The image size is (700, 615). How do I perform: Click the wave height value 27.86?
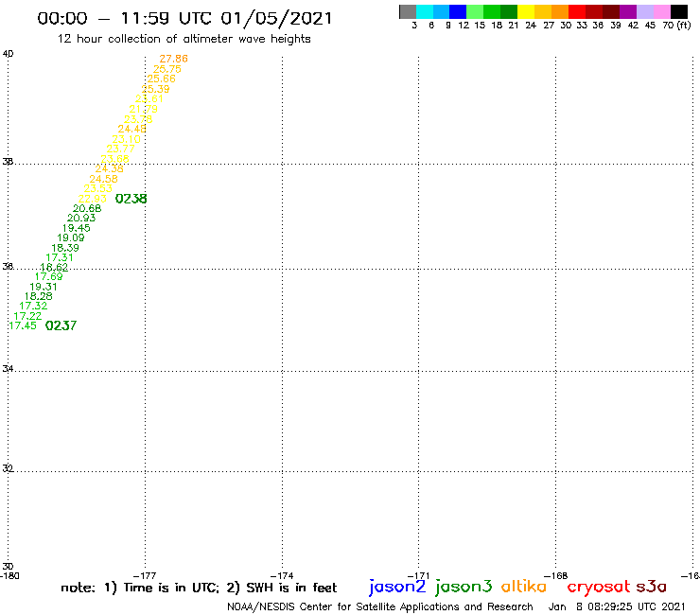click(x=174, y=59)
